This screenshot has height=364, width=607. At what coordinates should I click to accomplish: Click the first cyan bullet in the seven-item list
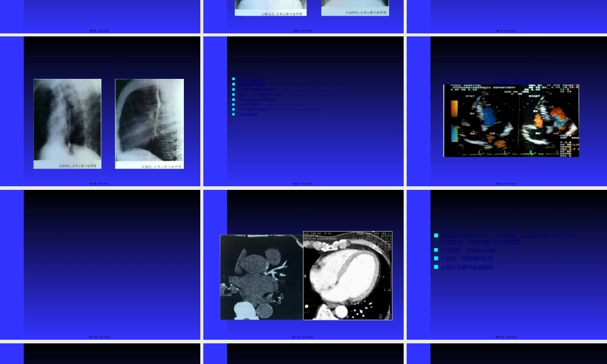234,79
